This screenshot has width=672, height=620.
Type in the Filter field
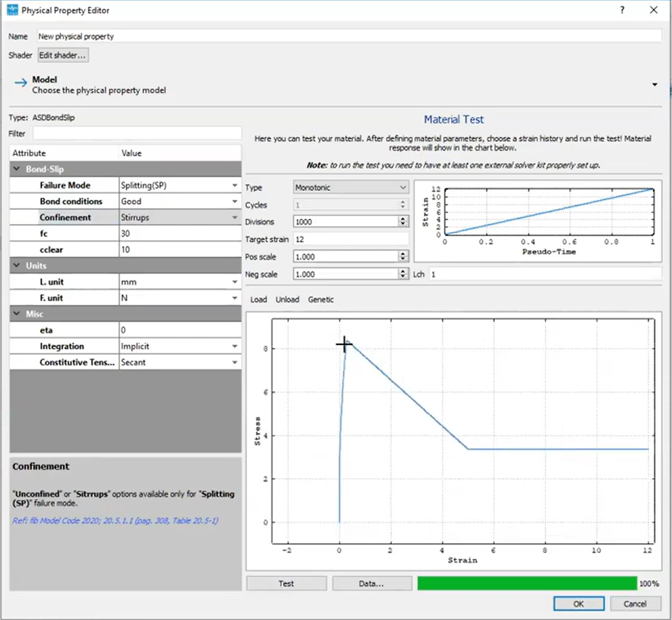coord(136,133)
